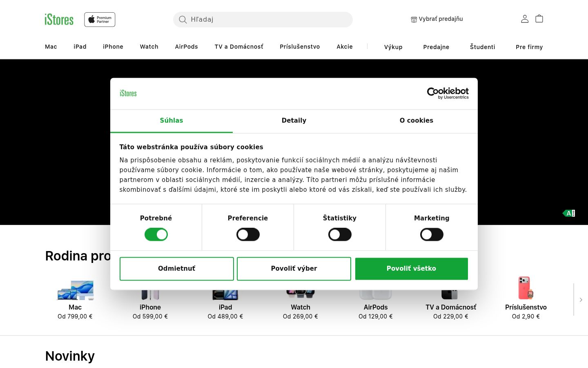Click the search magnifier icon
The width and height of the screenshot is (588, 368).
183,20
